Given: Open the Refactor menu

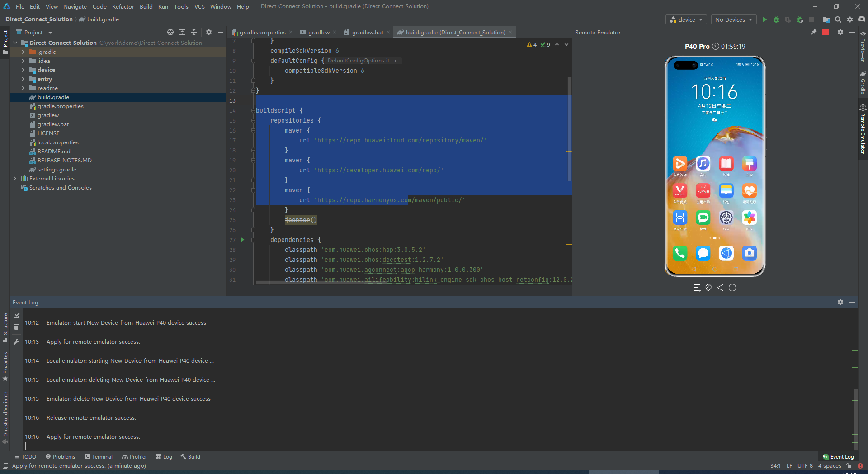Looking at the screenshot, I should coord(123,6).
